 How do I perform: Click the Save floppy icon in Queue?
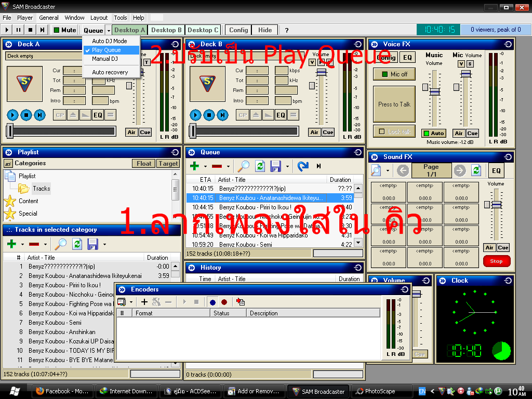(275, 166)
